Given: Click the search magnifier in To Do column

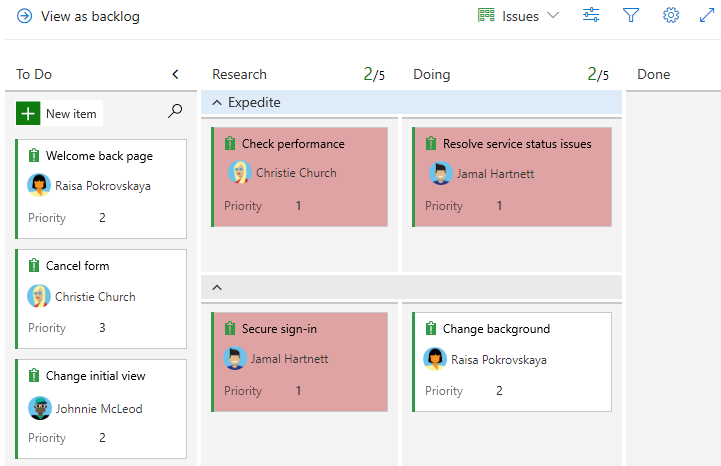Looking at the screenshot, I should click(x=175, y=112).
